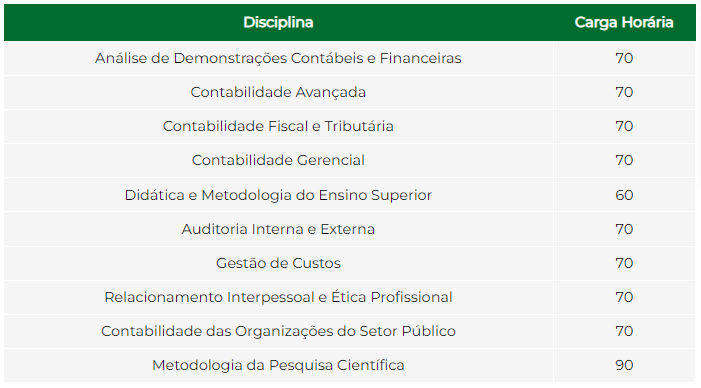Screen dimensions: 701x388
Task: Select Auditoria Interna e Externa discipline
Action: click(278, 229)
